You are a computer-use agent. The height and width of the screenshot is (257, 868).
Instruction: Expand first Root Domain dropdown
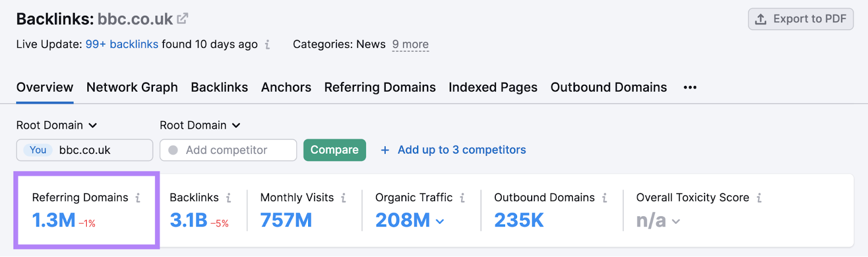click(x=57, y=126)
